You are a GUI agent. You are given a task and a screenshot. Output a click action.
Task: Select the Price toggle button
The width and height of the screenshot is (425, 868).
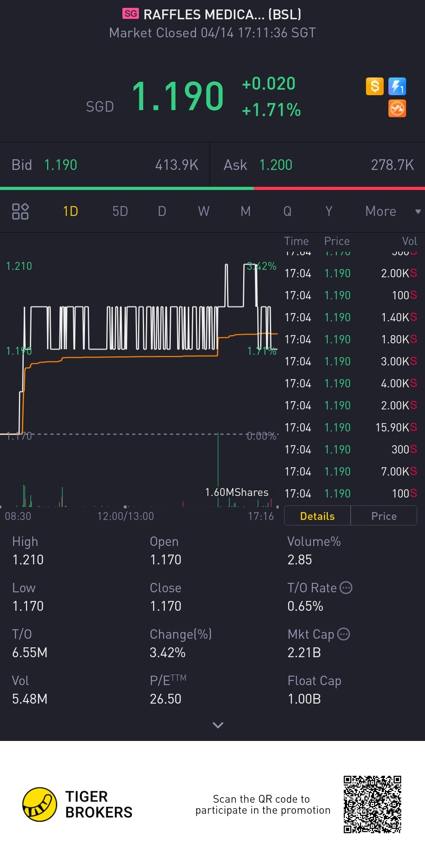384,516
